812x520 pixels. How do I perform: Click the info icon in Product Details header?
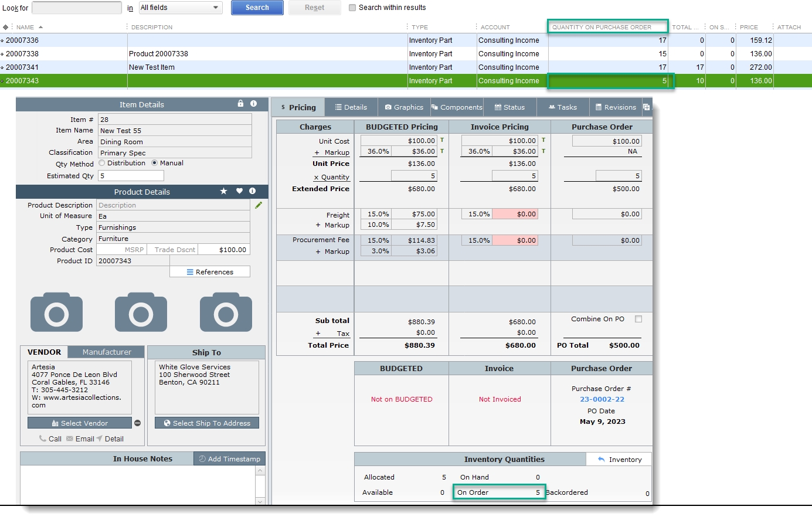coord(252,191)
